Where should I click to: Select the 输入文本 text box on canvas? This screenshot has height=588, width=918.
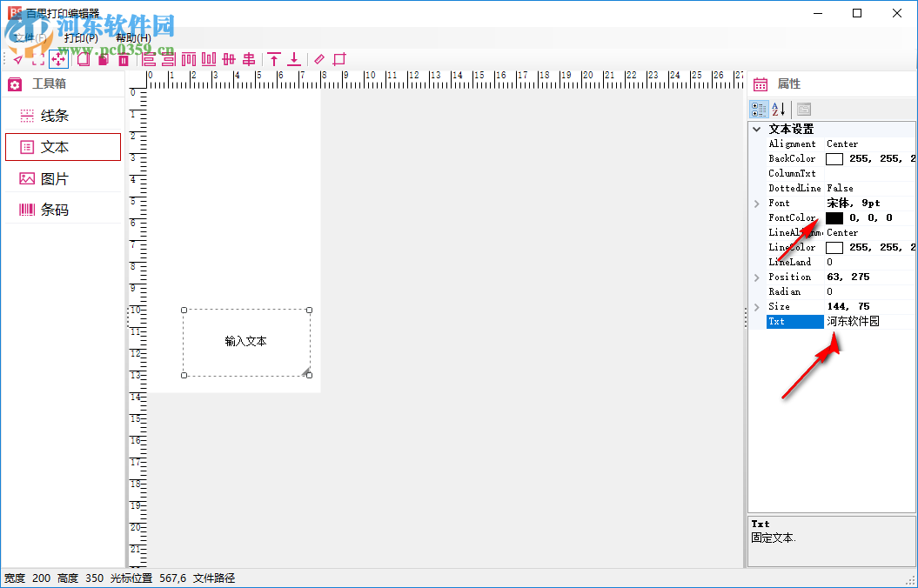pyautogui.click(x=246, y=342)
